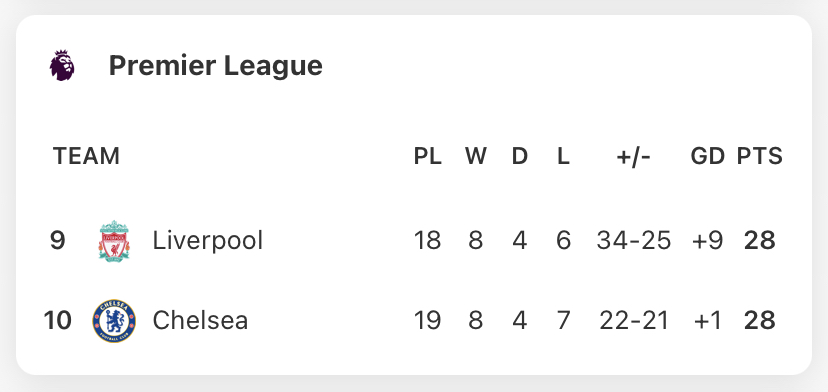Viewport: 828px width, 392px height.
Task: Open the Liverpool team name
Action: click(x=208, y=241)
